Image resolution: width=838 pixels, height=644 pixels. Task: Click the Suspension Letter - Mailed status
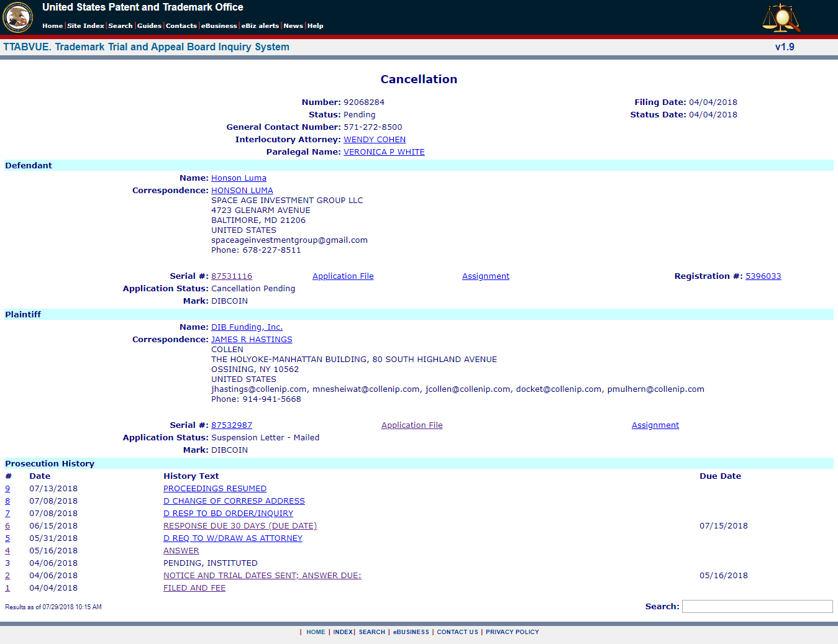265,438
